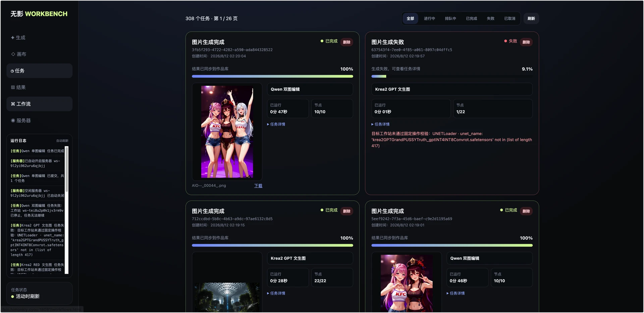Filter tasks by 排队中
The image size is (644, 313).
pyautogui.click(x=450, y=18)
